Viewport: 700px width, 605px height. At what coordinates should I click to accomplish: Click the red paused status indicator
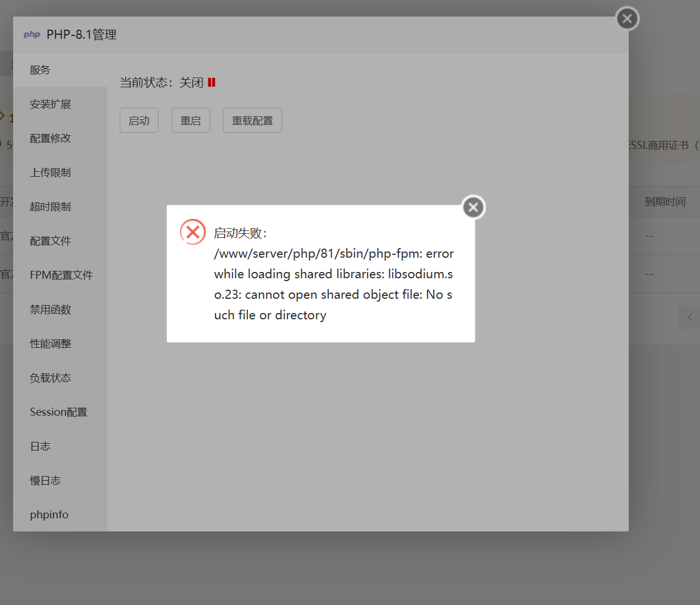[x=211, y=83]
